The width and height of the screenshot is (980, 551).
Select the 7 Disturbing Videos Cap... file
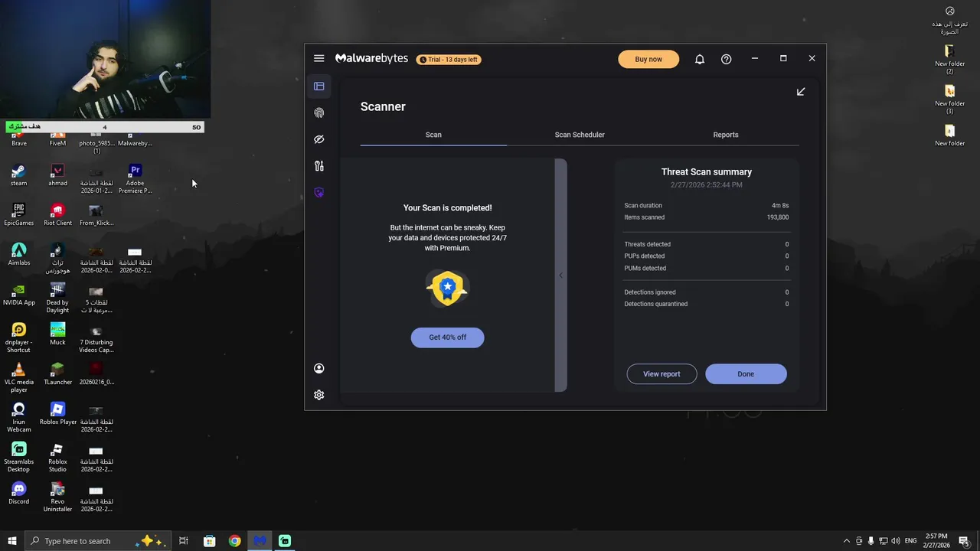(96, 338)
